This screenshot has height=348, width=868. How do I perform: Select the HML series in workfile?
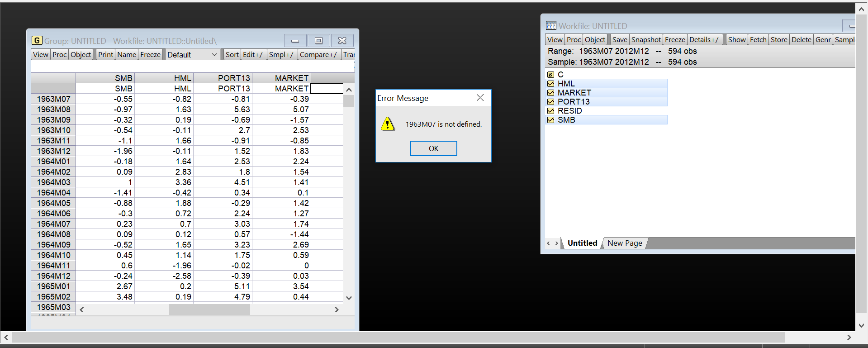coord(606,84)
